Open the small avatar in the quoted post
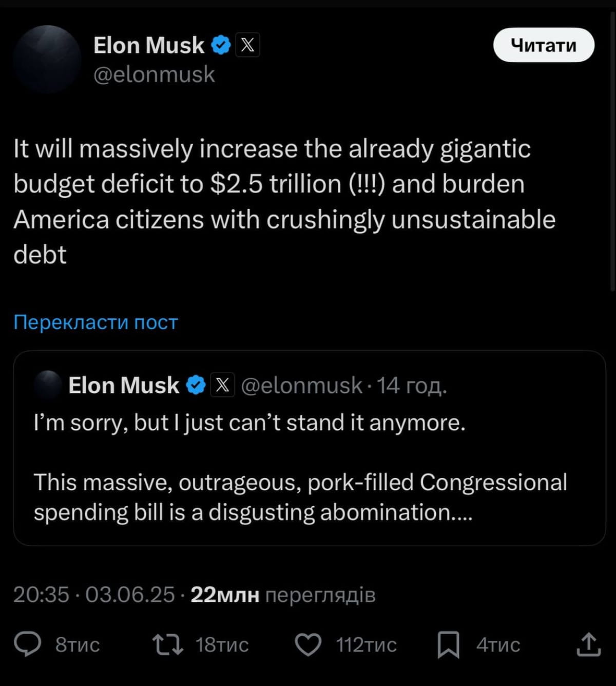 click(48, 385)
